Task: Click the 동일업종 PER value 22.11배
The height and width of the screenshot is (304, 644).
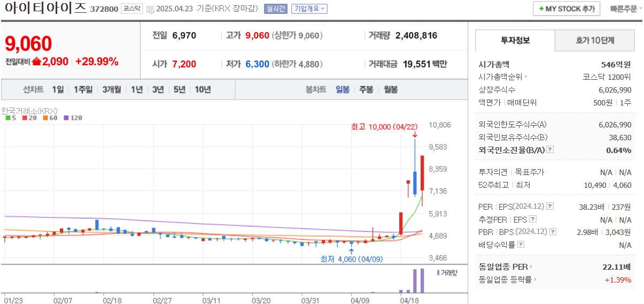Action: pyautogui.click(x=616, y=267)
